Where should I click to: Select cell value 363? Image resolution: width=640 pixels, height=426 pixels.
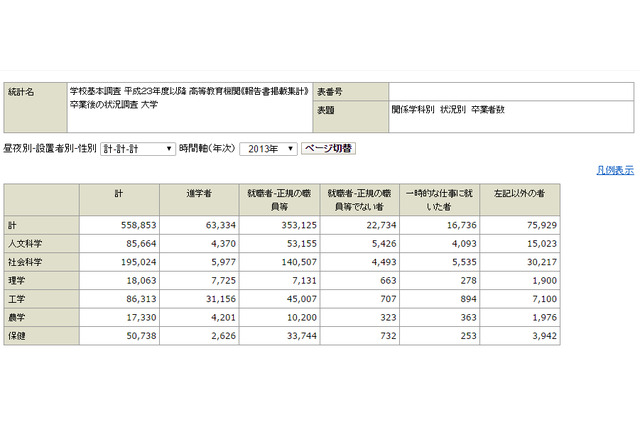pos(468,317)
